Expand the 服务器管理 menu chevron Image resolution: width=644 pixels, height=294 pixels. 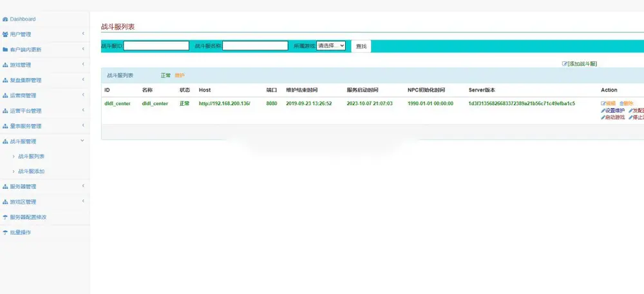(x=83, y=186)
